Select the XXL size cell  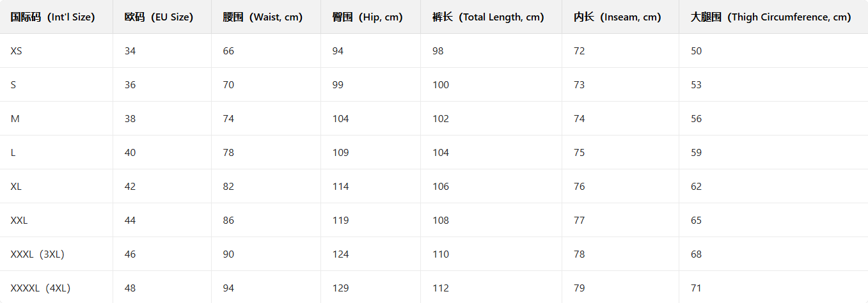point(19,221)
